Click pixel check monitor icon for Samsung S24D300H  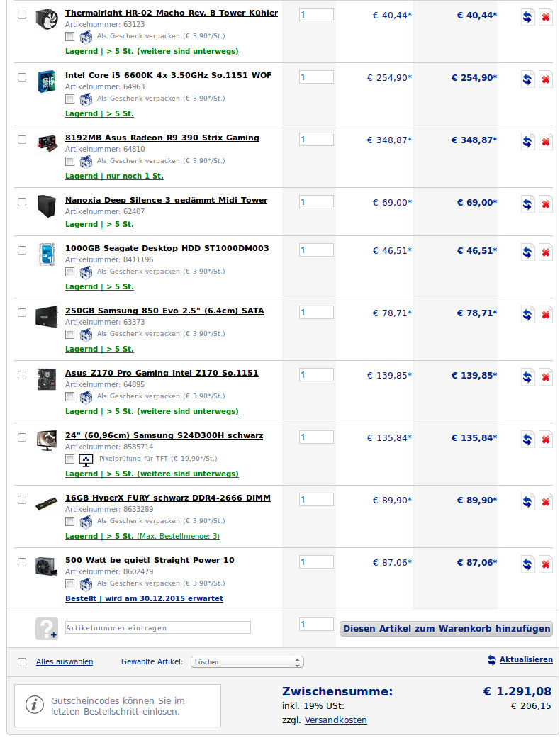(x=86, y=460)
